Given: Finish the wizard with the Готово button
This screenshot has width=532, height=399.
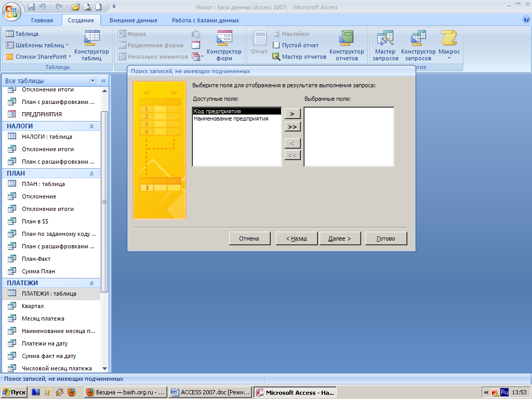Looking at the screenshot, I should (386, 238).
